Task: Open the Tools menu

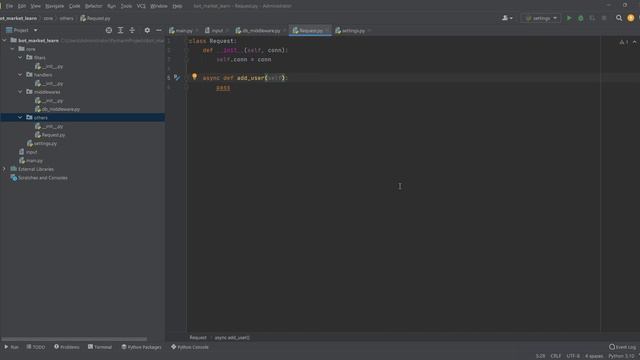Action: click(x=126, y=6)
